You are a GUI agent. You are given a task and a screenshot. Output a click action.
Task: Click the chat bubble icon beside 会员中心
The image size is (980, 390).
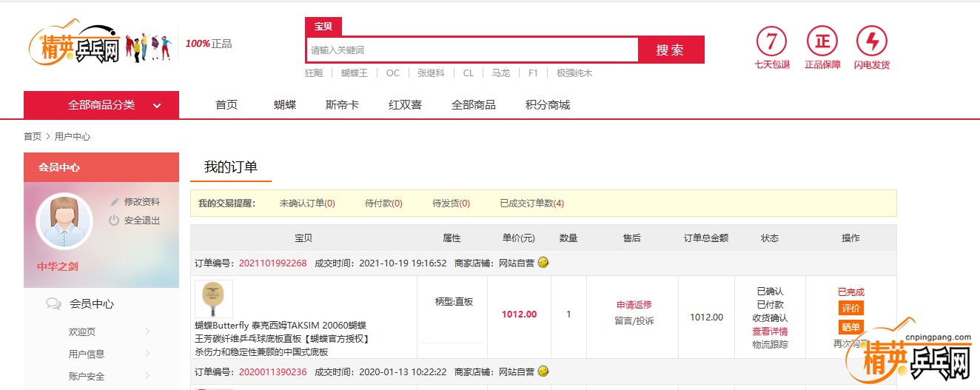[53, 303]
